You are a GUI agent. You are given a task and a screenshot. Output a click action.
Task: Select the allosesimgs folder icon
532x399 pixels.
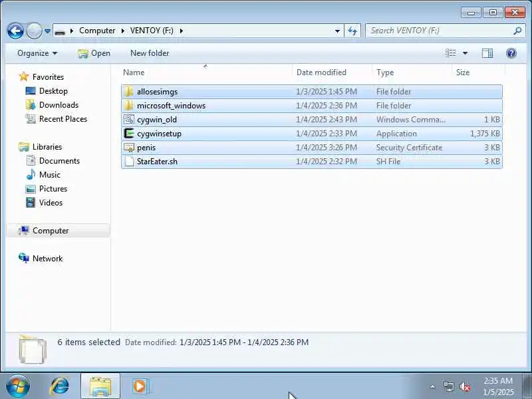tap(128, 92)
